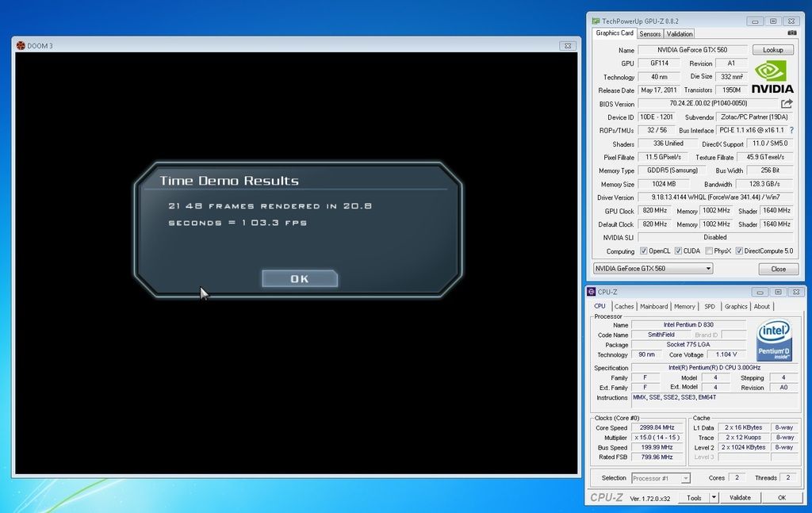Click the Core Speed value in CPU-Z
812x513 pixels.
click(657, 427)
